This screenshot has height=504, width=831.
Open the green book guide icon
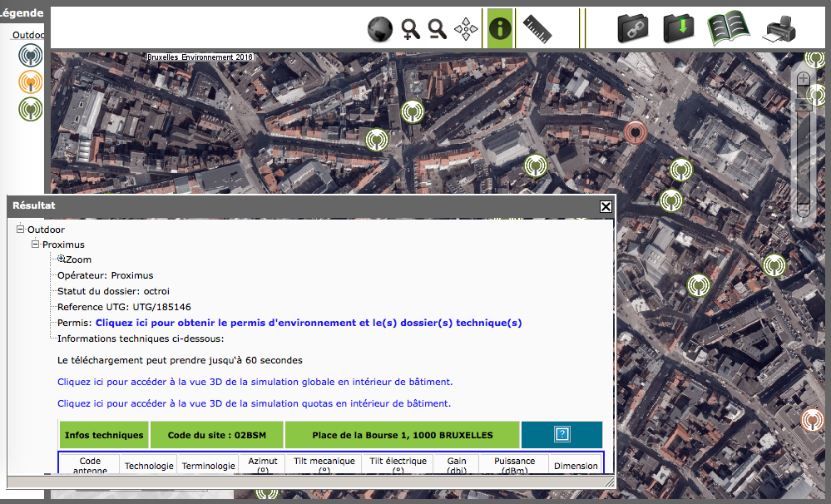click(728, 28)
